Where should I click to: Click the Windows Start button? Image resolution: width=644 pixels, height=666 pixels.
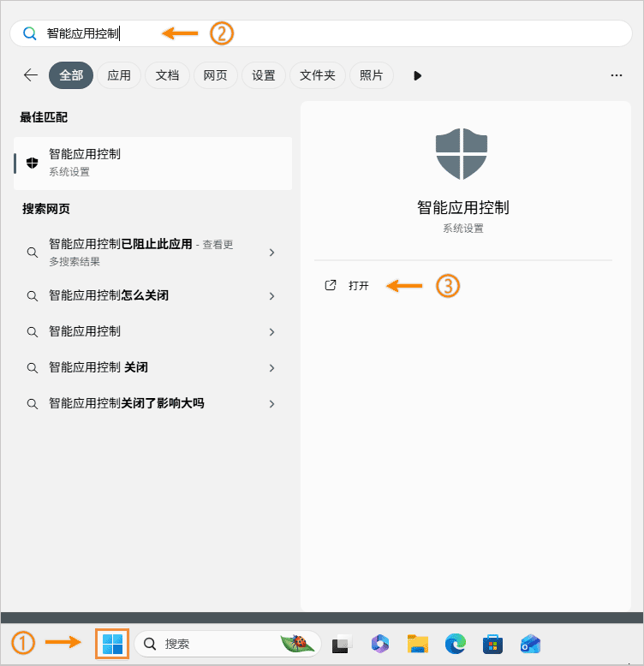[112, 644]
